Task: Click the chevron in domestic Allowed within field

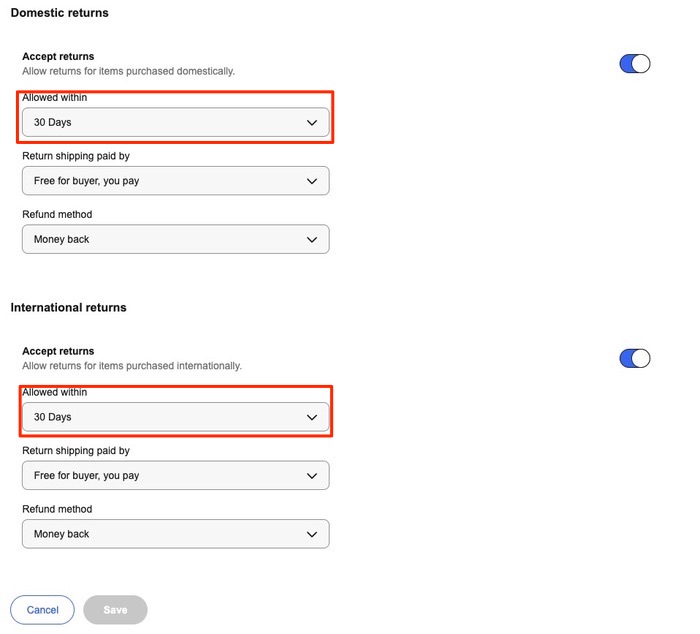Action: click(312, 123)
